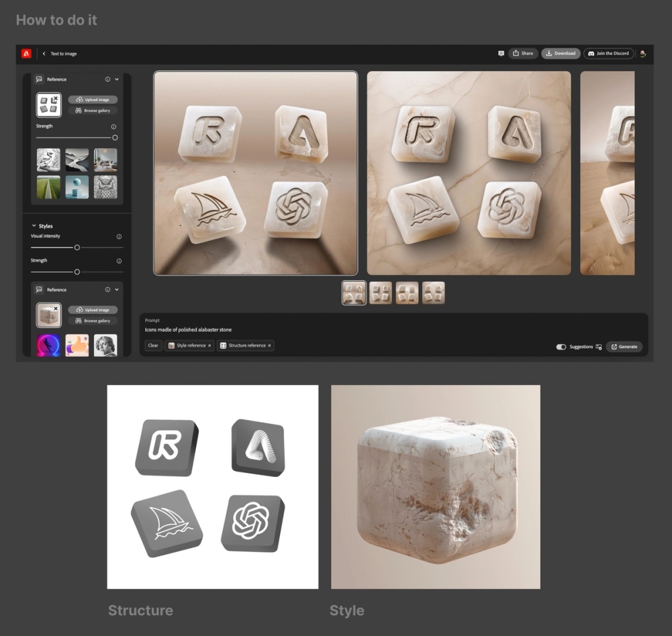Collapse the Styles section
The width and height of the screenshot is (672, 636).
(x=34, y=225)
